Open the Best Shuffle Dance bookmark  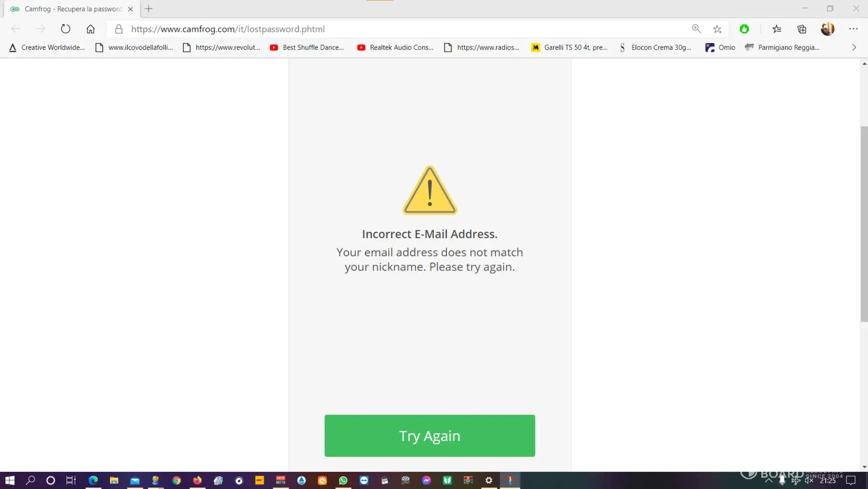tap(307, 47)
